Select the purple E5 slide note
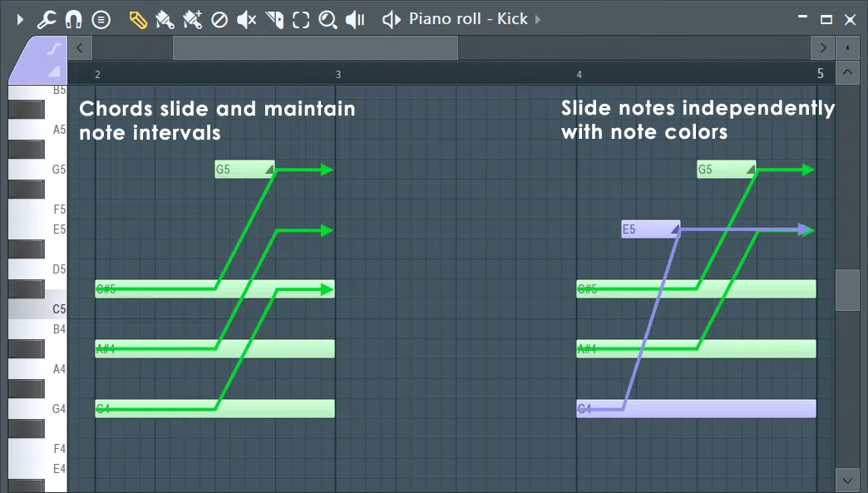 coord(650,229)
